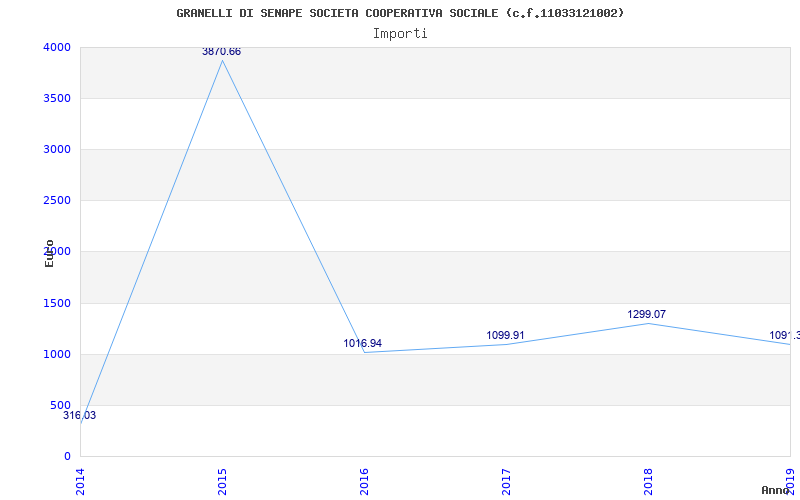This screenshot has width=800, height=500.
Task: Click the Anno x-axis label
Action: tap(776, 491)
